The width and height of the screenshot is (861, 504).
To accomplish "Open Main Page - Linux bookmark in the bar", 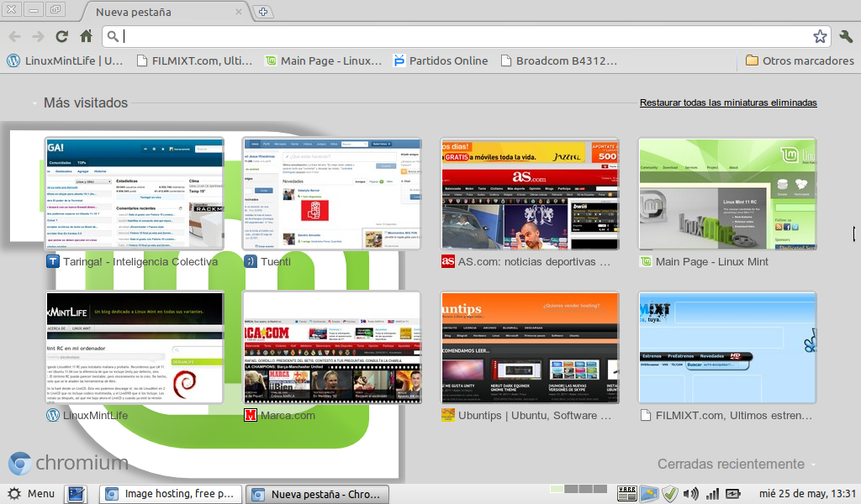I will pyautogui.click(x=324, y=60).
